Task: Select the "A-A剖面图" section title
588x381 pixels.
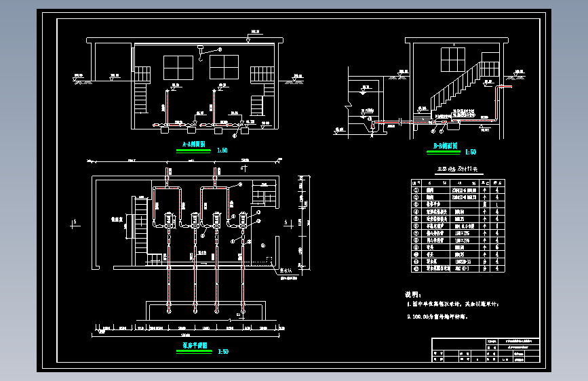Action: click(193, 144)
